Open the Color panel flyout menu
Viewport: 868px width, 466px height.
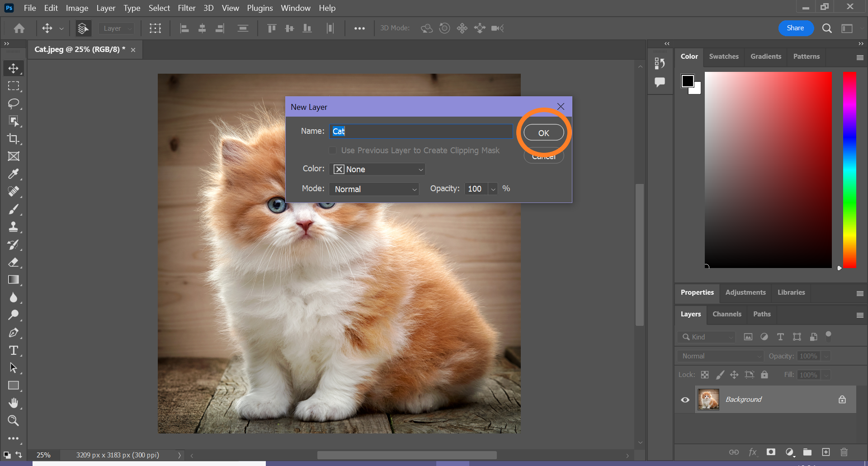click(860, 57)
